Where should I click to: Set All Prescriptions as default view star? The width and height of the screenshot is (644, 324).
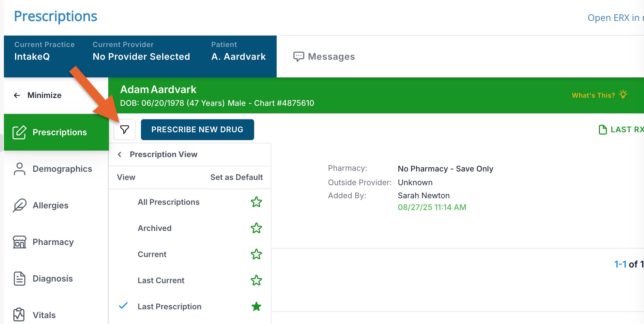pyautogui.click(x=256, y=202)
